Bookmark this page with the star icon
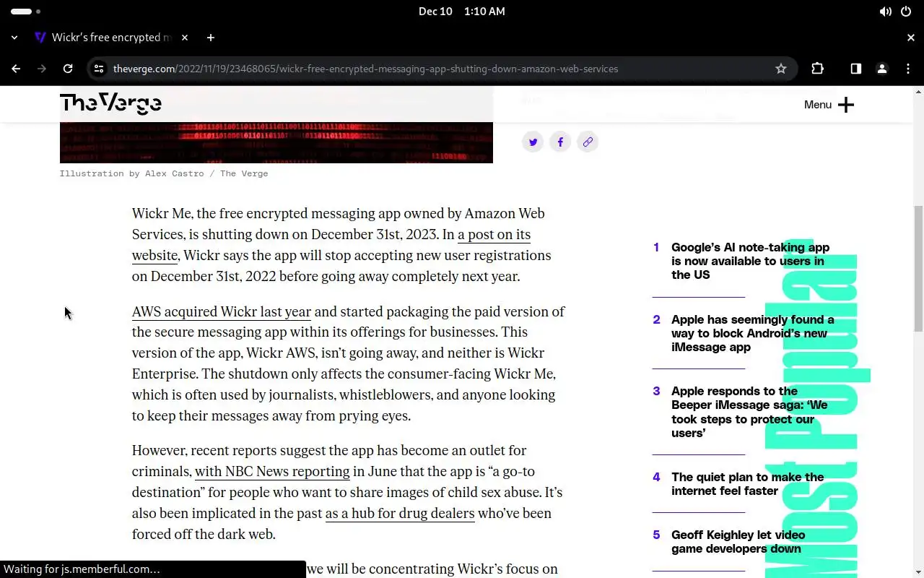 [x=780, y=69]
